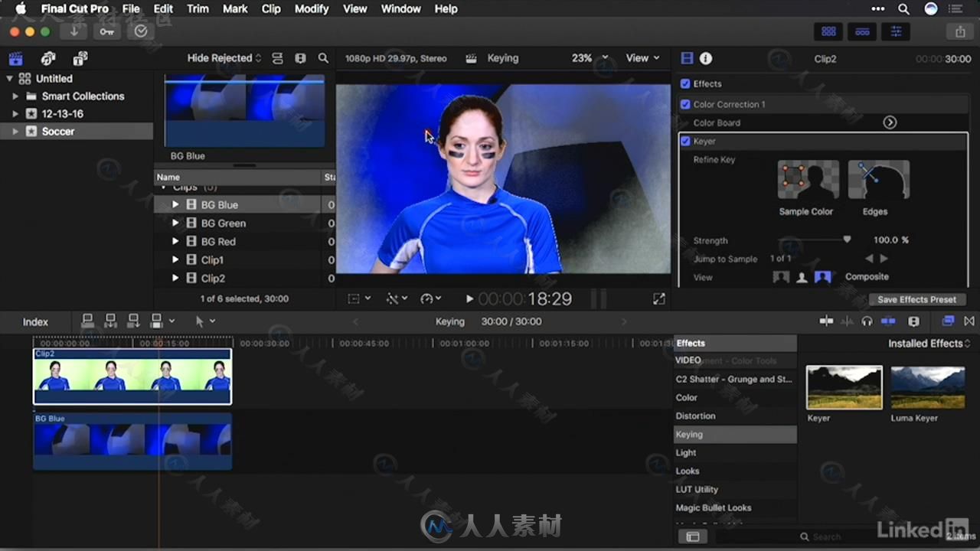Toggle snapping in timeline
The image size is (980, 551).
point(888,321)
